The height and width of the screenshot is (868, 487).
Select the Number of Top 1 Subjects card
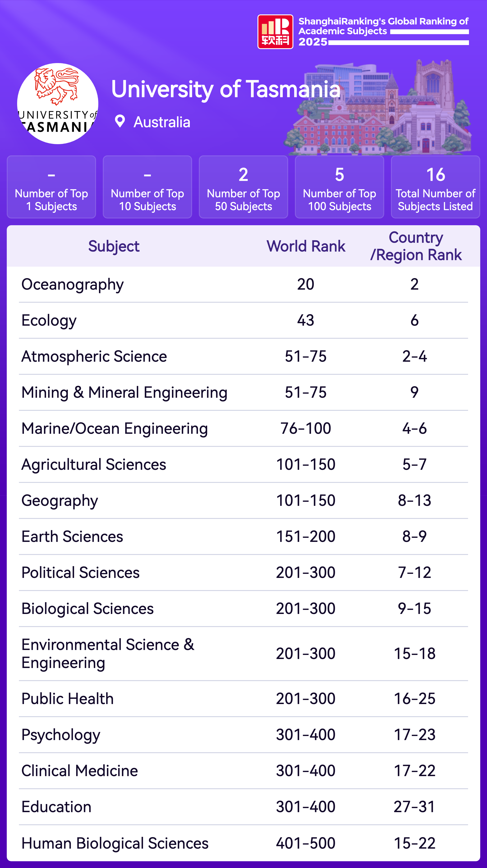(x=51, y=187)
